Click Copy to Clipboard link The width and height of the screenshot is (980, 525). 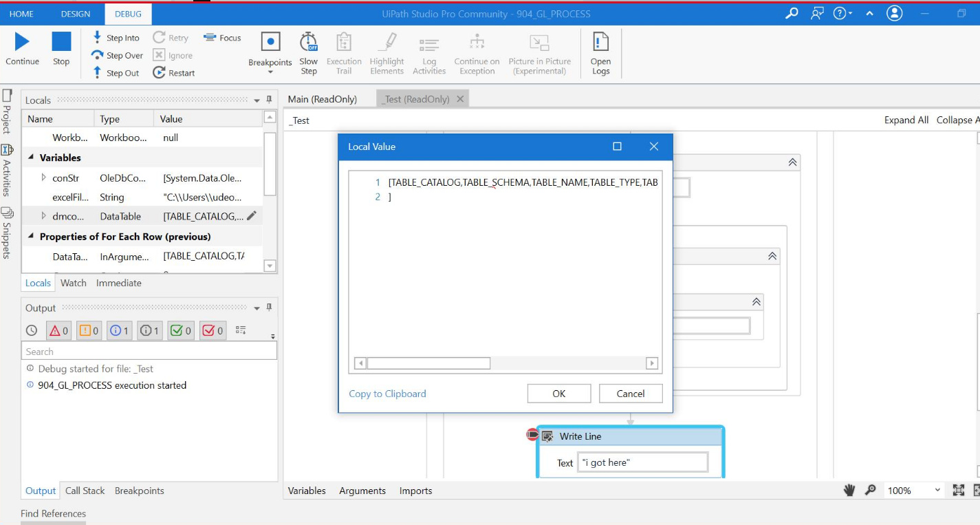(388, 394)
